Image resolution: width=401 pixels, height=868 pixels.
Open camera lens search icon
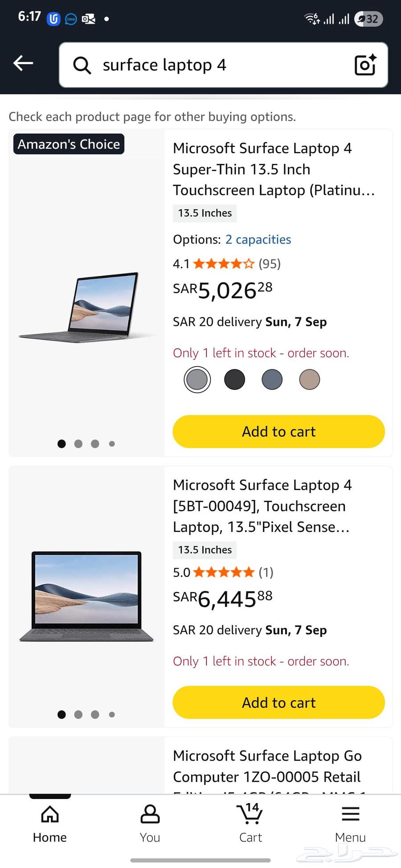(x=365, y=65)
